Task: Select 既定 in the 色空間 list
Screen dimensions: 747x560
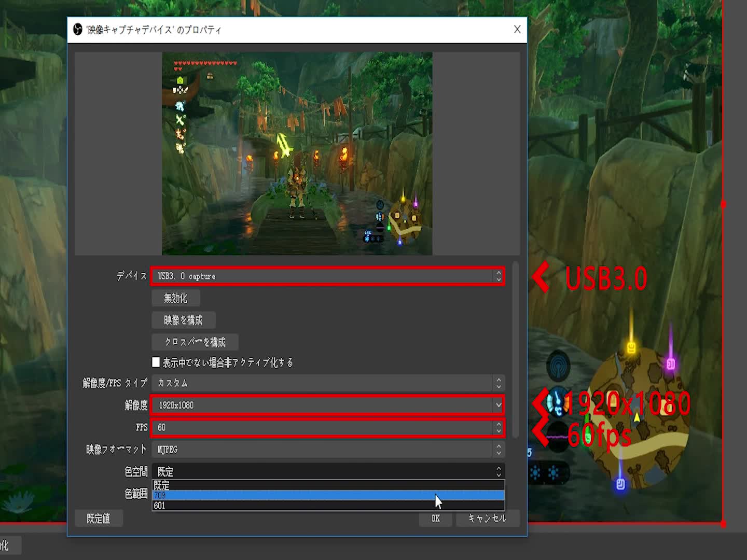Action: 328,485
